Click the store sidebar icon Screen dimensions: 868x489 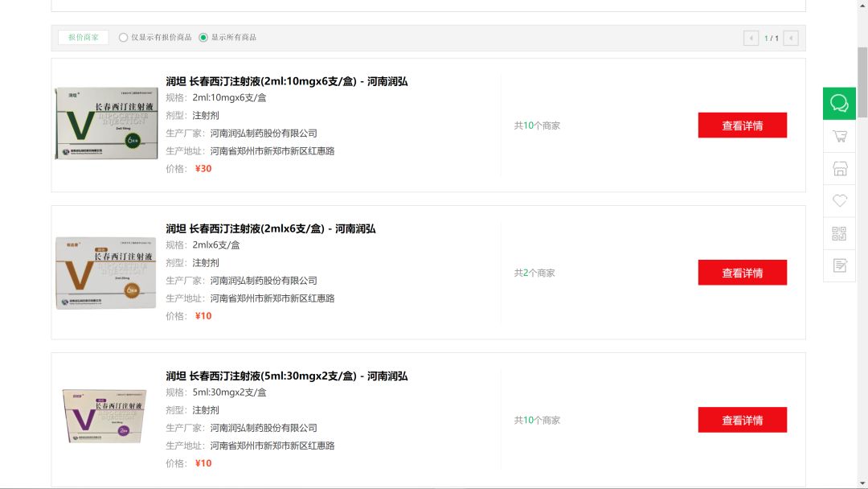pos(839,168)
